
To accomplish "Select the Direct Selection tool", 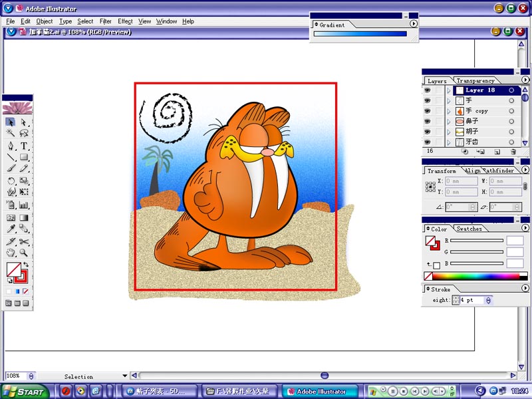I will click(x=23, y=122).
